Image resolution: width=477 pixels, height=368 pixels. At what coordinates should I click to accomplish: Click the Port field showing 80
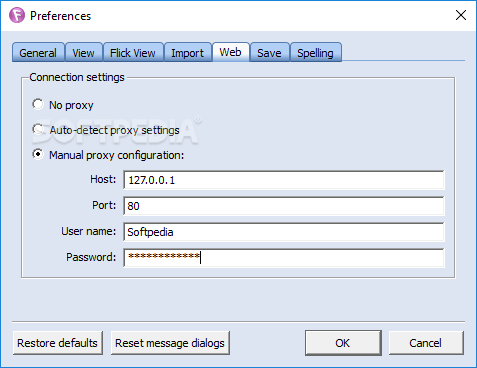pos(284,206)
